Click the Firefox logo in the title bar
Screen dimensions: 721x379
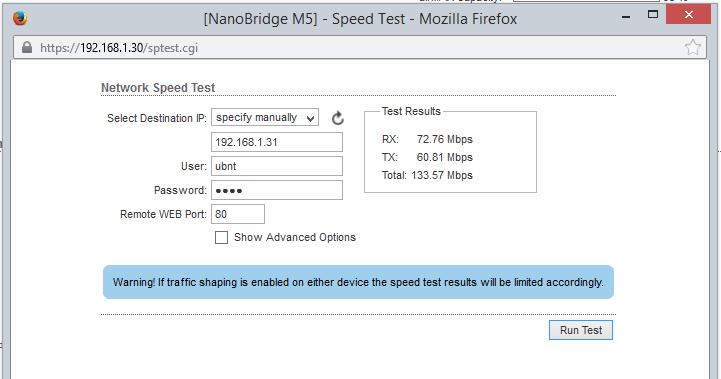coord(20,18)
